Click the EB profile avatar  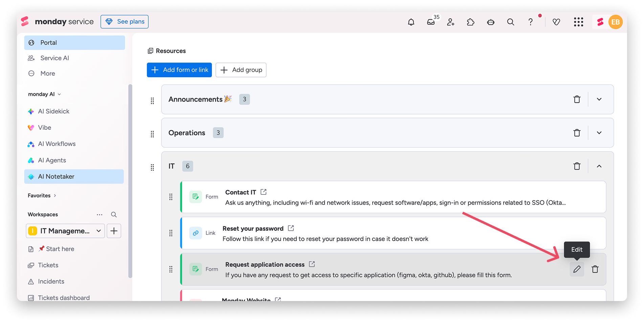pyautogui.click(x=616, y=22)
